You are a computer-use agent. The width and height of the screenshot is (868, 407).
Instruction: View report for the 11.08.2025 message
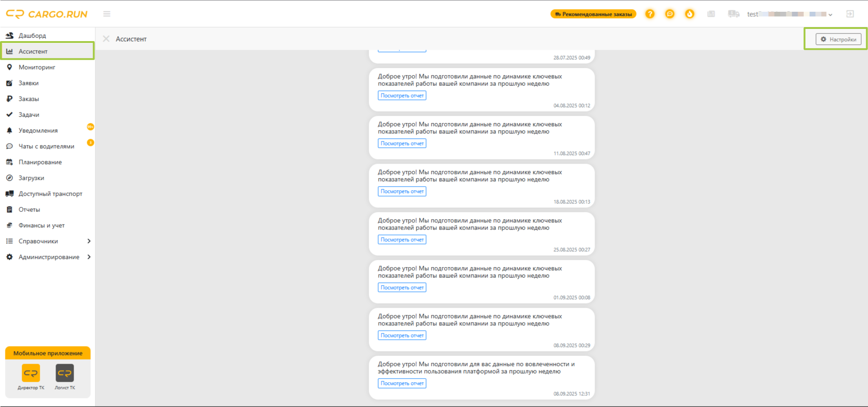pos(402,143)
